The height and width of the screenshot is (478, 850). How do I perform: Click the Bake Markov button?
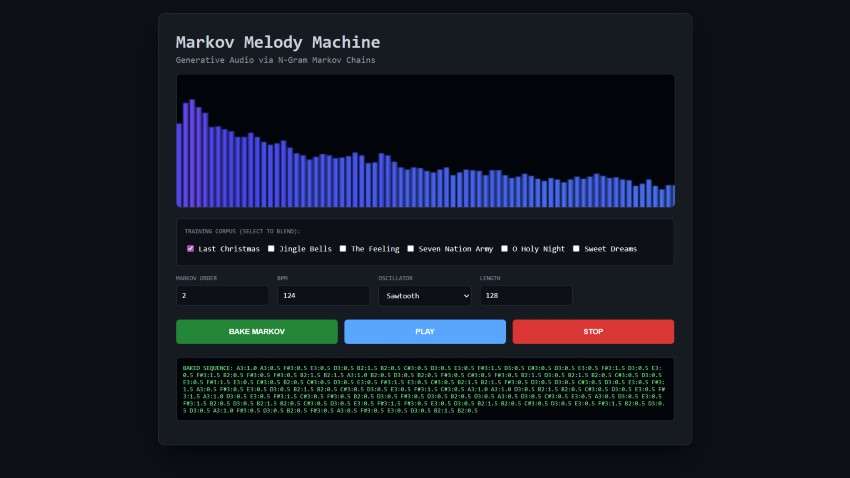257,331
